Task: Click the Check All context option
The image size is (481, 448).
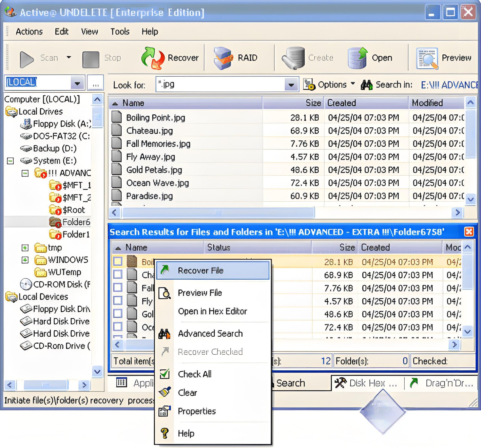Action: [x=195, y=374]
